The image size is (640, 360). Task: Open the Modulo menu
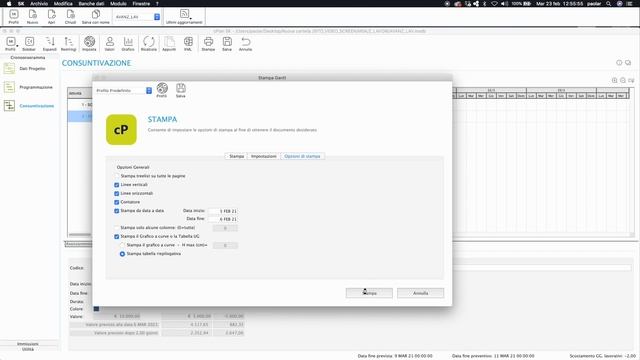(x=118, y=3)
